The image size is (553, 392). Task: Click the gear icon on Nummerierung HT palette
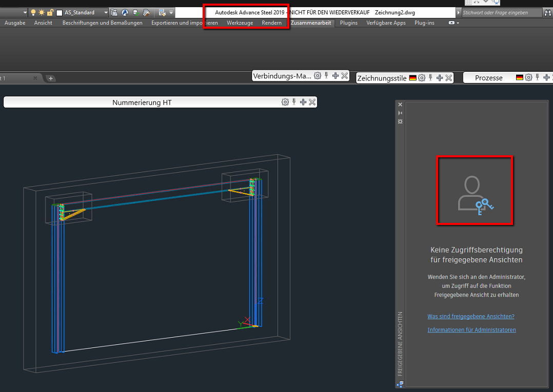285,101
